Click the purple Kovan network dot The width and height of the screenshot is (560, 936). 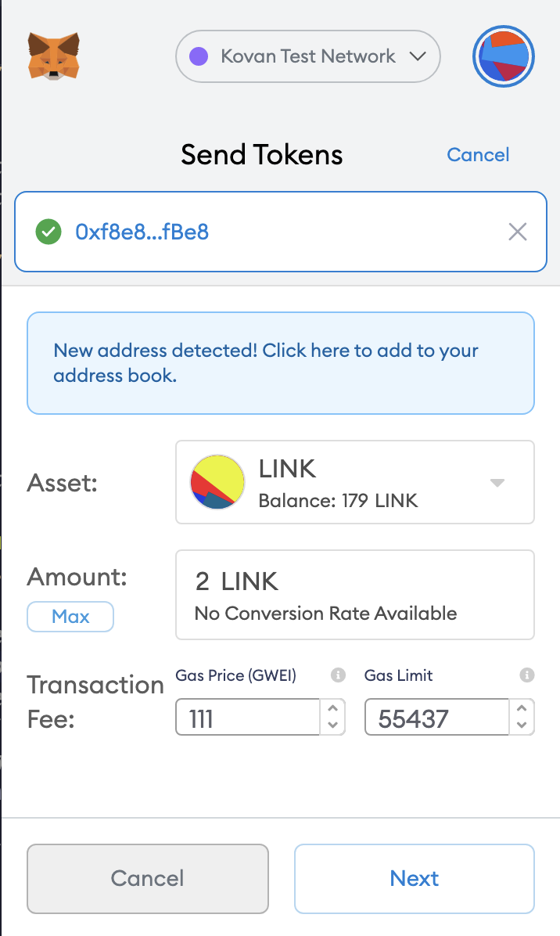pyautogui.click(x=199, y=56)
